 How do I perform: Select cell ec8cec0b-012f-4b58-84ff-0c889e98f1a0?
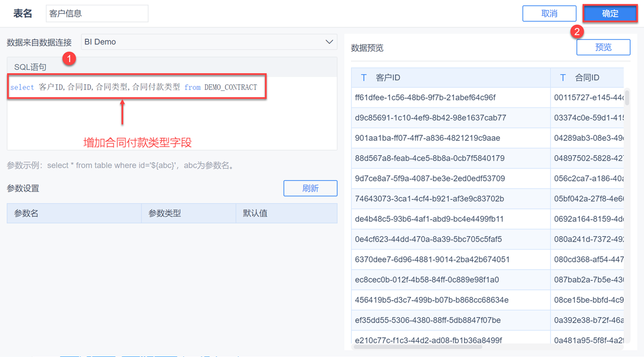451,280
